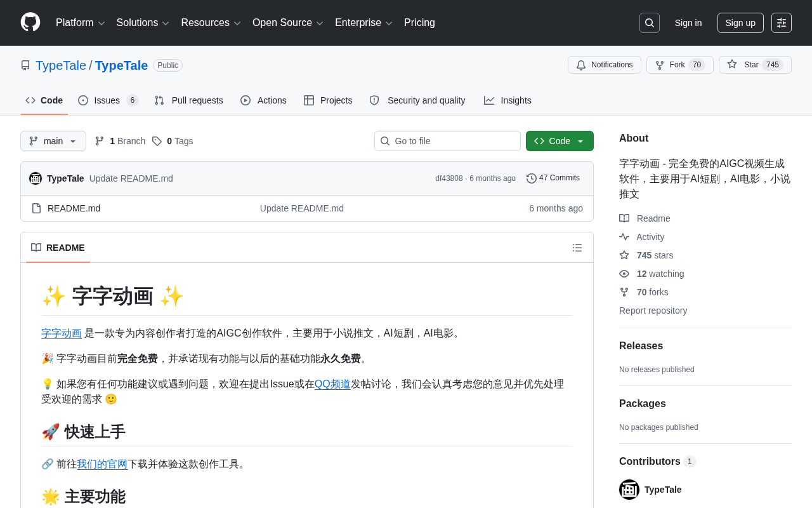Click the tag icon beside 0 Tags
This screenshot has width=812, height=508.
pyautogui.click(x=157, y=141)
